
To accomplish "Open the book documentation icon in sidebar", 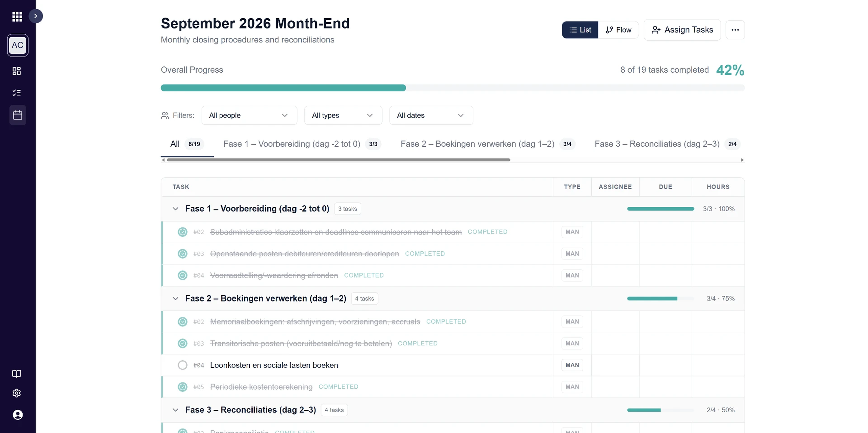I will click(17, 373).
